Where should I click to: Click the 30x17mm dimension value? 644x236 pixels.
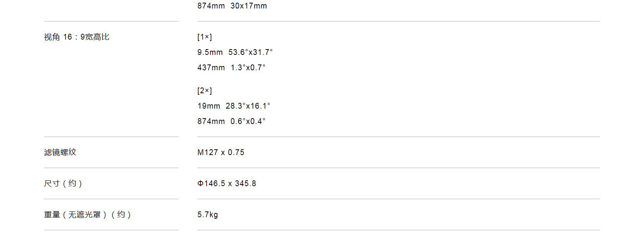249,6
